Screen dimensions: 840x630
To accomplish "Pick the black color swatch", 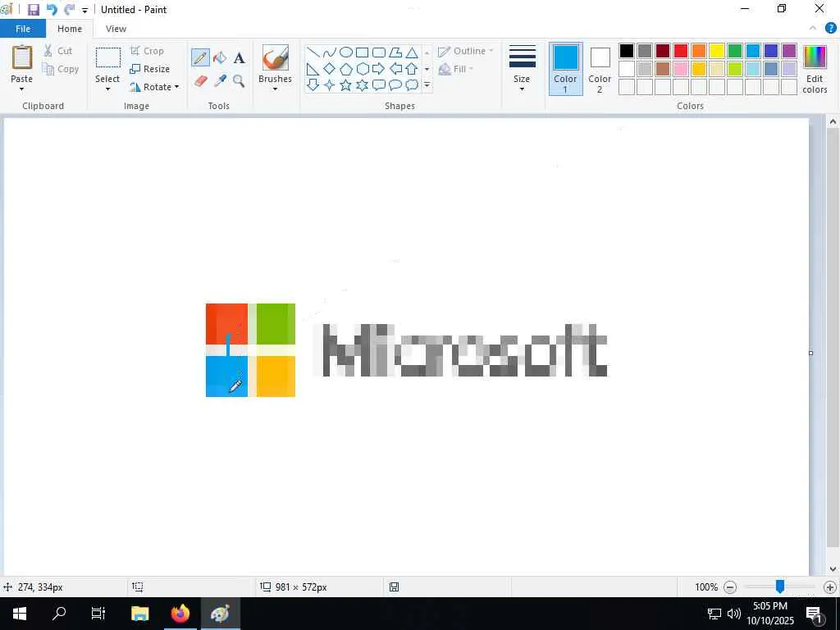I will pyautogui.click(x=627, y=51).
